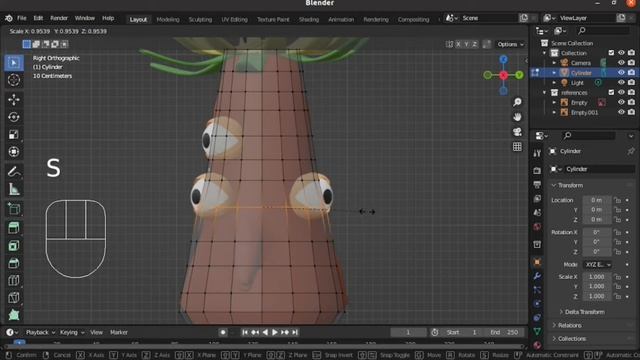The width and height of the screenshot is (640, 360).
Task: Click the play animation button
Action: click(275, 332)
